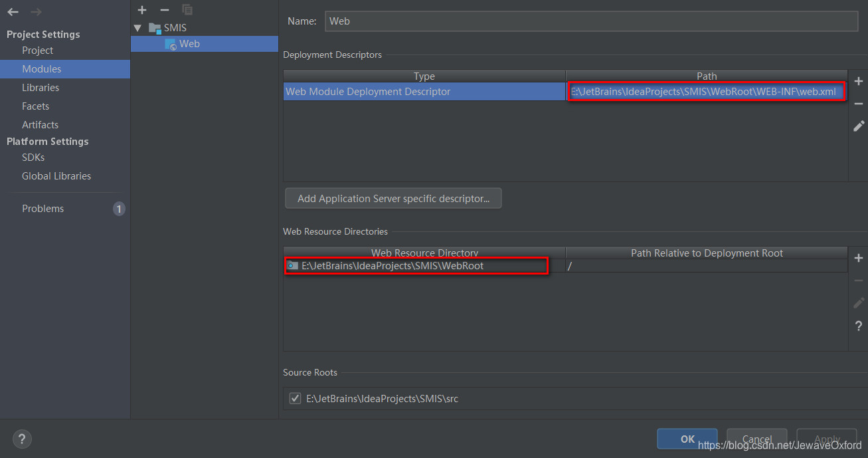The width and height of the screenshot is (868, 458).
Task: Remove the deployment descriptor with the minus icon
Action: coord(858,104)
